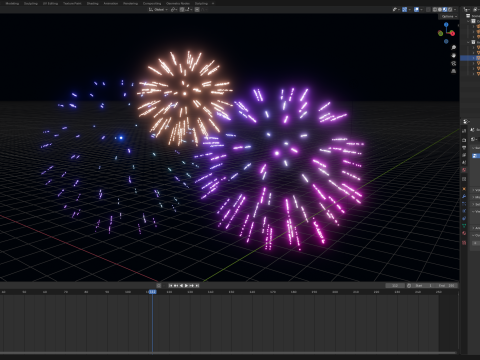Jump to the next keyframe
Image resolution: width=480 pixels, height=360 pixels.
192,286
